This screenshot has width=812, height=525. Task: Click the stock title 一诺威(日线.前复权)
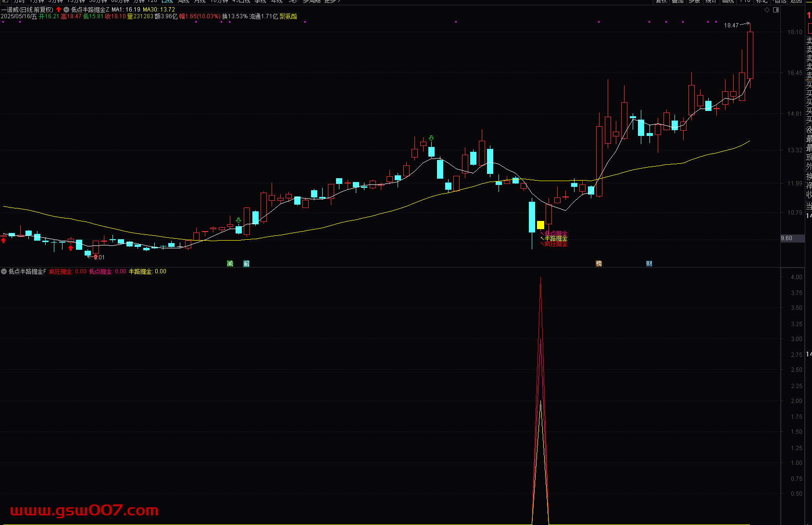[27, 10]
